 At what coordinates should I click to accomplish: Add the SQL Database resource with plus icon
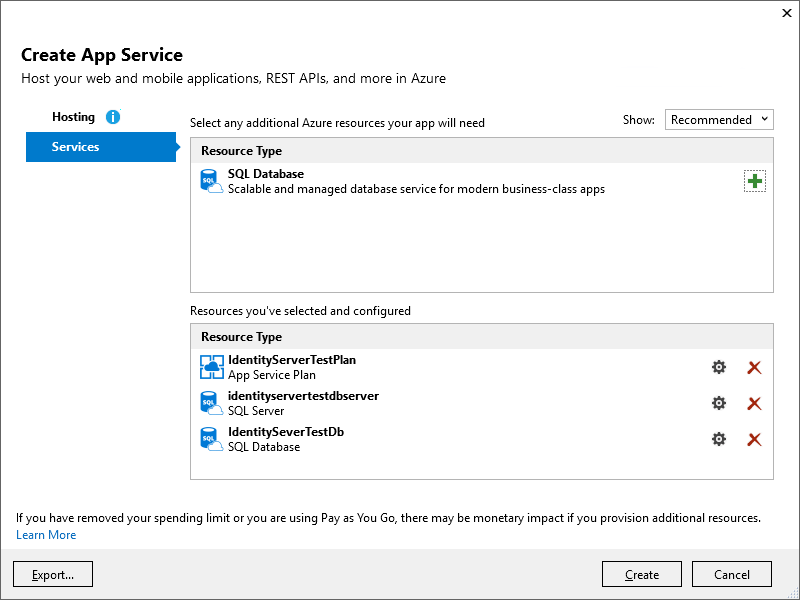pyautogui.click(x=755, y=181)
